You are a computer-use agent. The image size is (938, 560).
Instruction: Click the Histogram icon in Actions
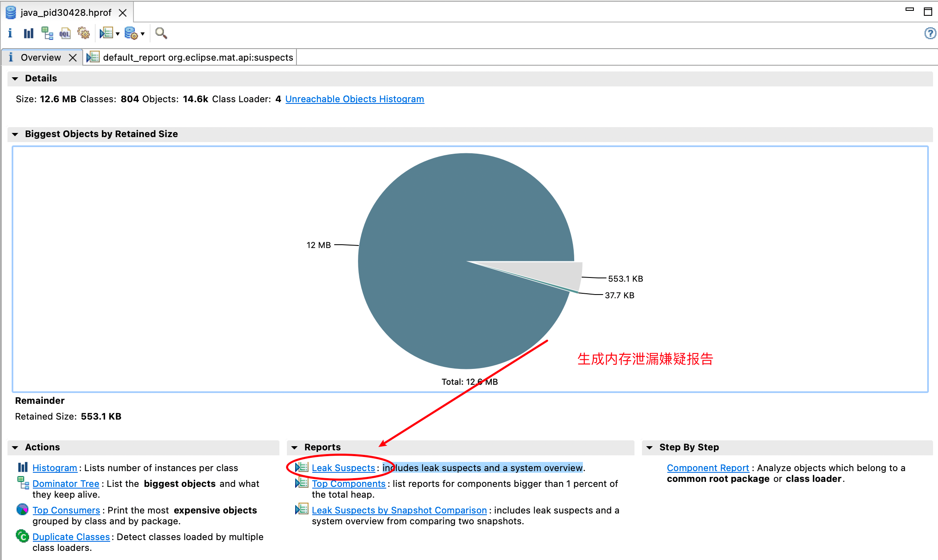23,467
